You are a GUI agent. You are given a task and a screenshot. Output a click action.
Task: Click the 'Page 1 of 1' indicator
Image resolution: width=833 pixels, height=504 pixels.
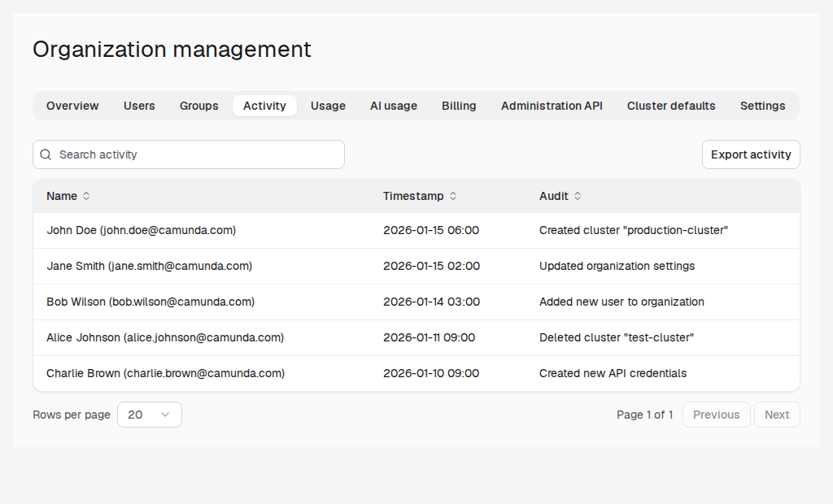tap(645, 415)
